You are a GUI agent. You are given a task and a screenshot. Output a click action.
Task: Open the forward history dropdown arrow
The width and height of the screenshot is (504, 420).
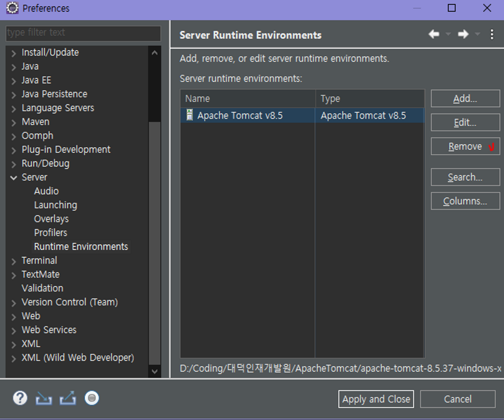pos(477,34)
